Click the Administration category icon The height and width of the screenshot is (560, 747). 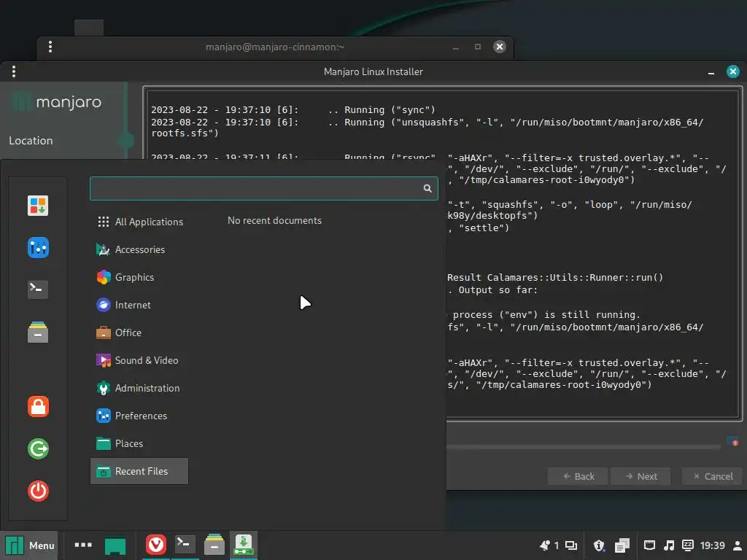tap(104, 388)
